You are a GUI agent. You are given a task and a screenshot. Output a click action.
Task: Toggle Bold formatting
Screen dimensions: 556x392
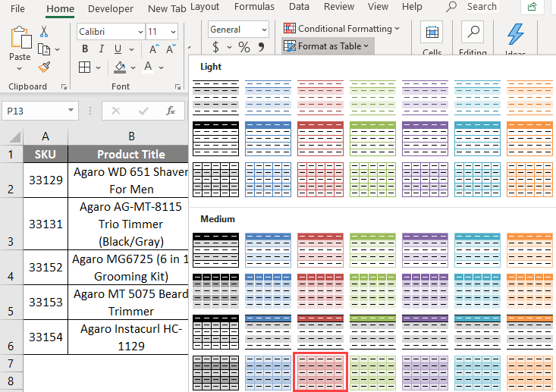click(85, 49)
